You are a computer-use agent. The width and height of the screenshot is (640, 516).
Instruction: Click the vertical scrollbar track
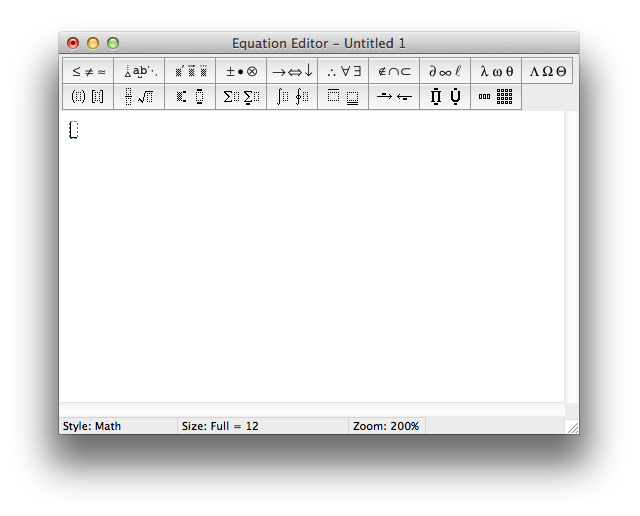[x=571, y=256]
